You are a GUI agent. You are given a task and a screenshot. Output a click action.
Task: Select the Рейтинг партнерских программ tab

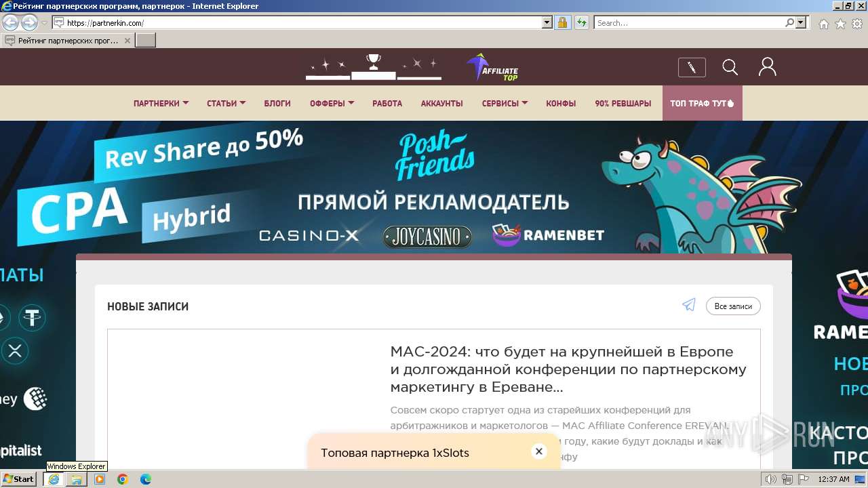pyautogui.click(x=68, y=41)
